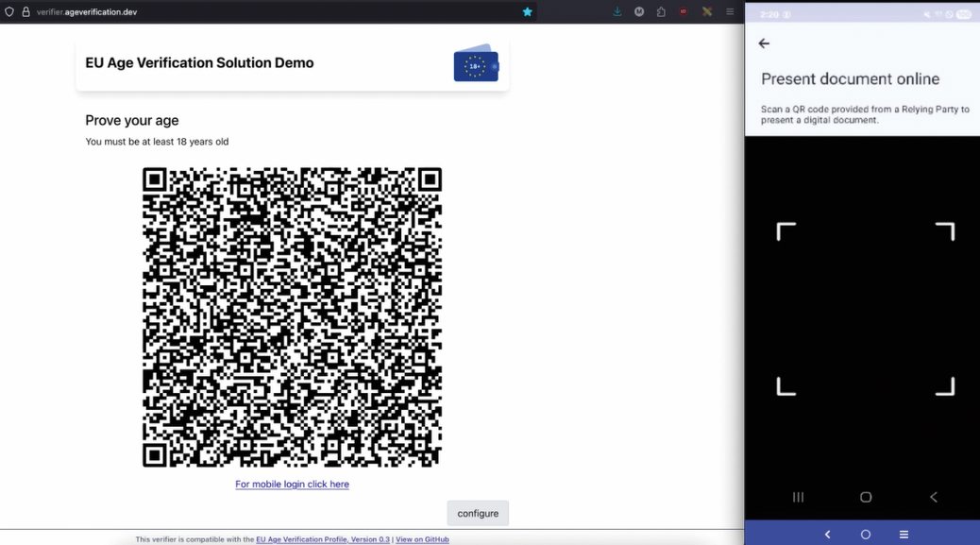Click the bookmark star in the address bar

pyautogui.click(x=528, y=12)
